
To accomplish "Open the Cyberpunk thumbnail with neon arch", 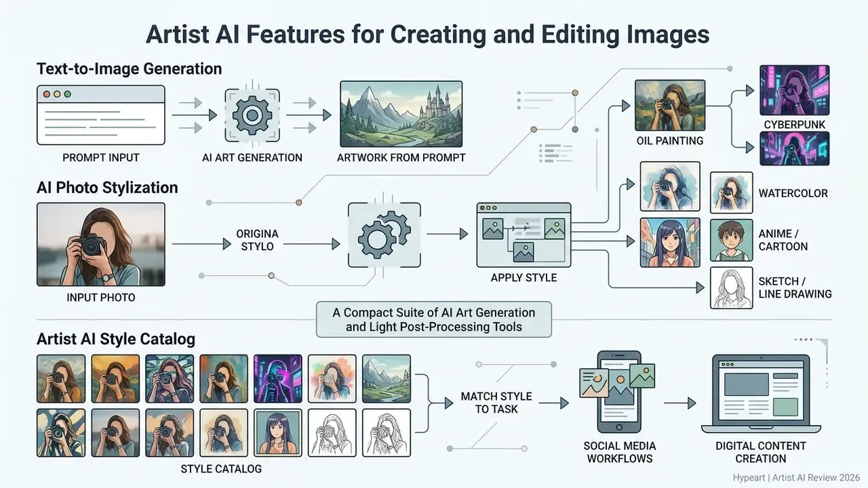I will tap(795, 148).
